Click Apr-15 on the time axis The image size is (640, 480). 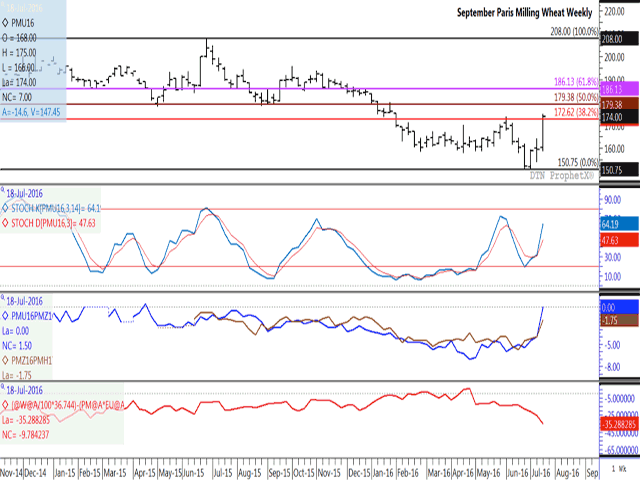coord(144,473)
